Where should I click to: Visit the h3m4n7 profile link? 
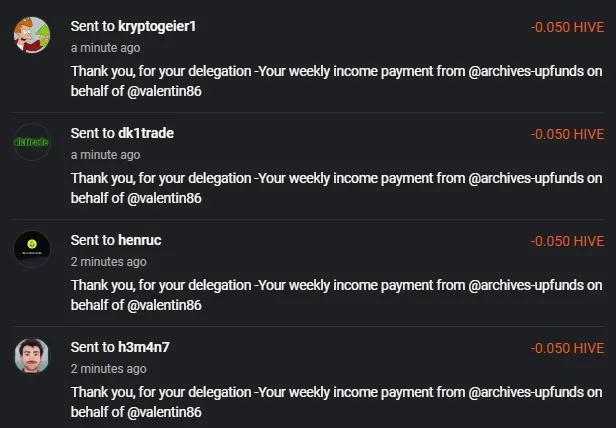(x=144, y=347)
